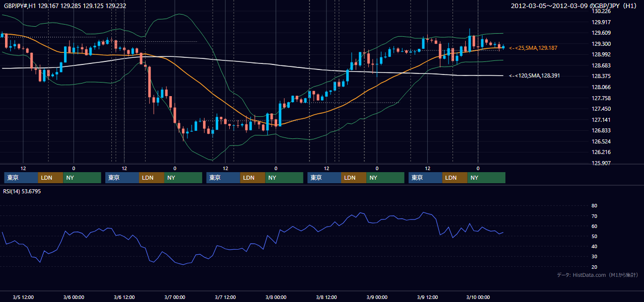This screenshot has height=302, width=644.
Task: Select the leftmost LDN session block
Action: tap(50, 178)
